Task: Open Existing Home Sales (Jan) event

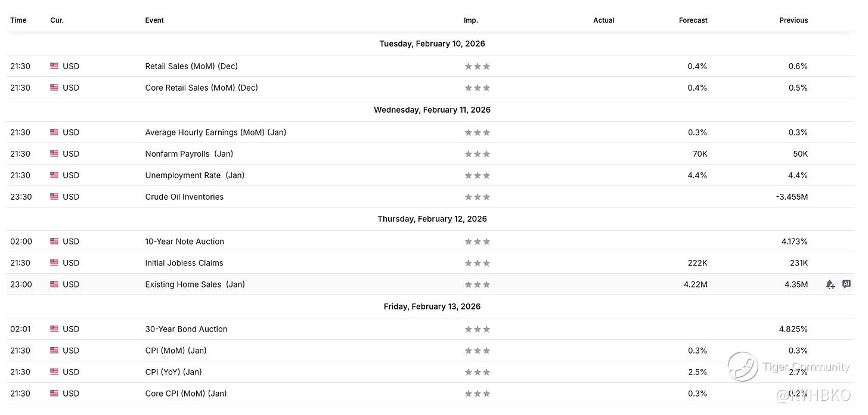Action: coord(195,284)
